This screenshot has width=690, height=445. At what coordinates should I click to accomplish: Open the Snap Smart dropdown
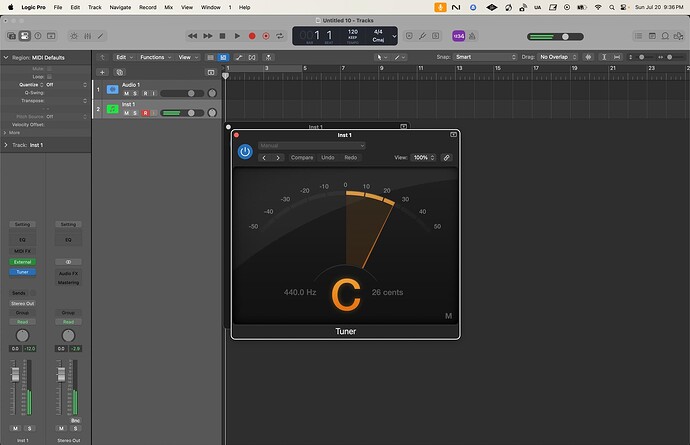tap(485, 57)
